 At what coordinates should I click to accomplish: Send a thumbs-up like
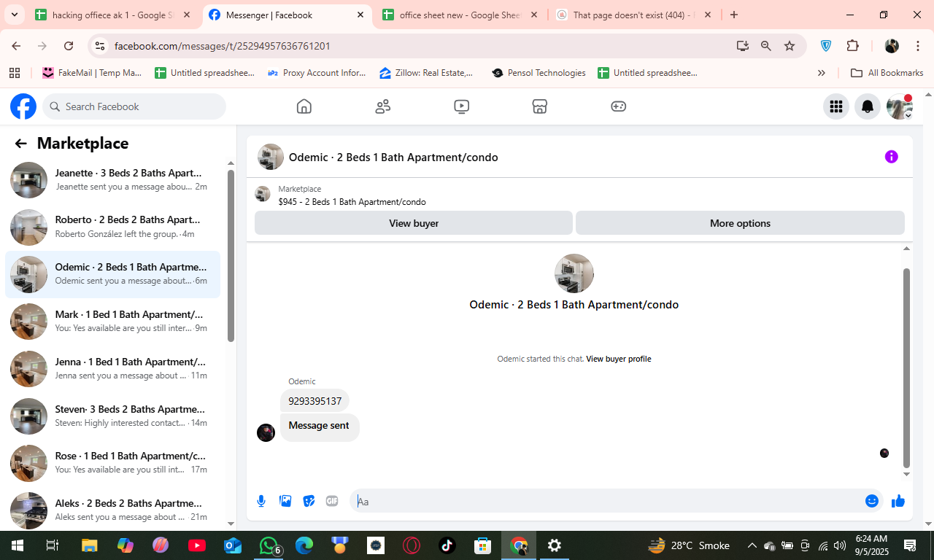pos(898,501)
